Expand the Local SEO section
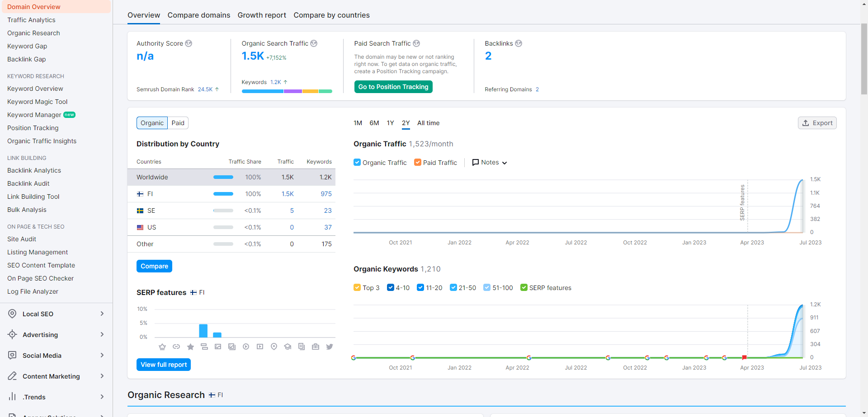The height and width of the screenshot is (417, 868). [56, 314]
